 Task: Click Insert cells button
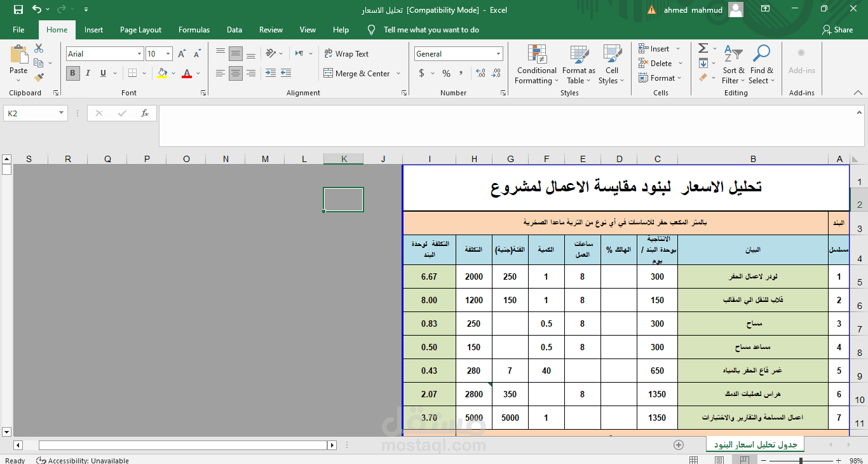(654, 49)
